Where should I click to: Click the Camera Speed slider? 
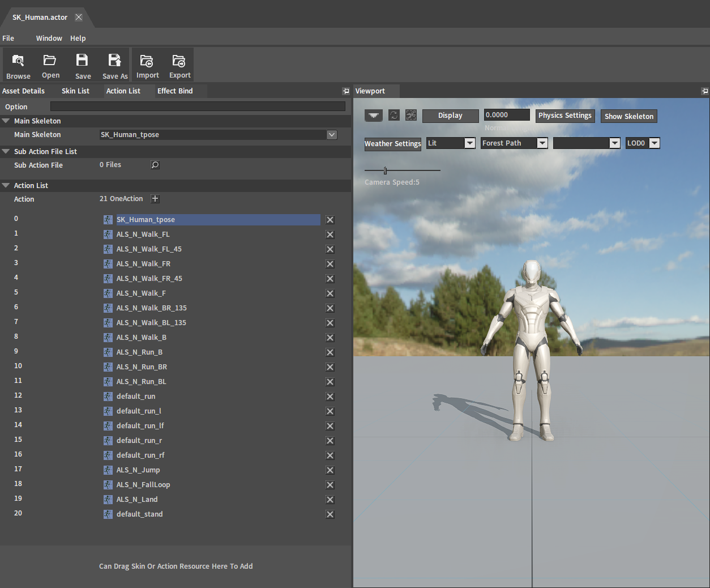[x=402, y=171]
